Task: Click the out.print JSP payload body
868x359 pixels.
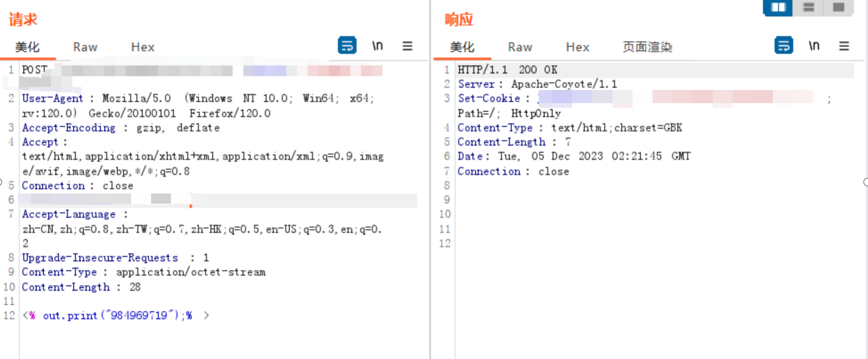Action: (115, 315)
